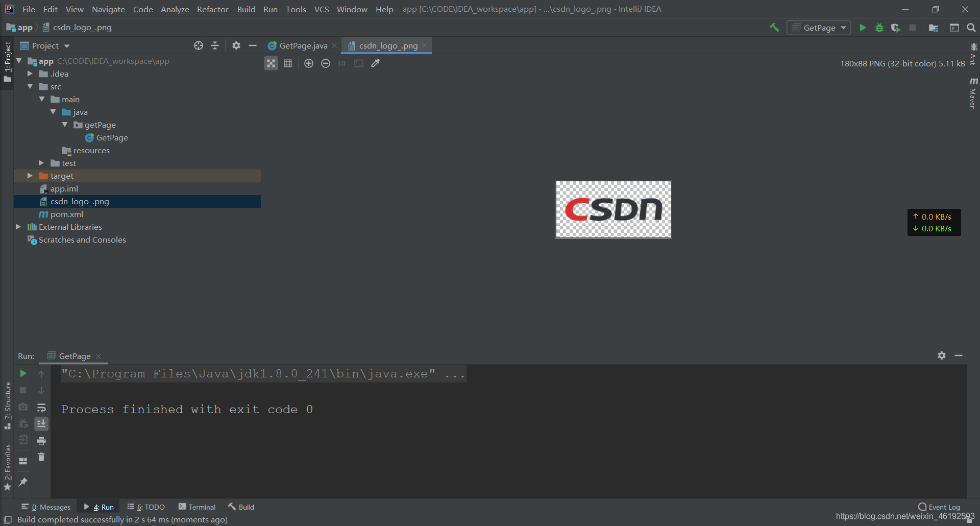Start debugging with the bug icon

879,28
